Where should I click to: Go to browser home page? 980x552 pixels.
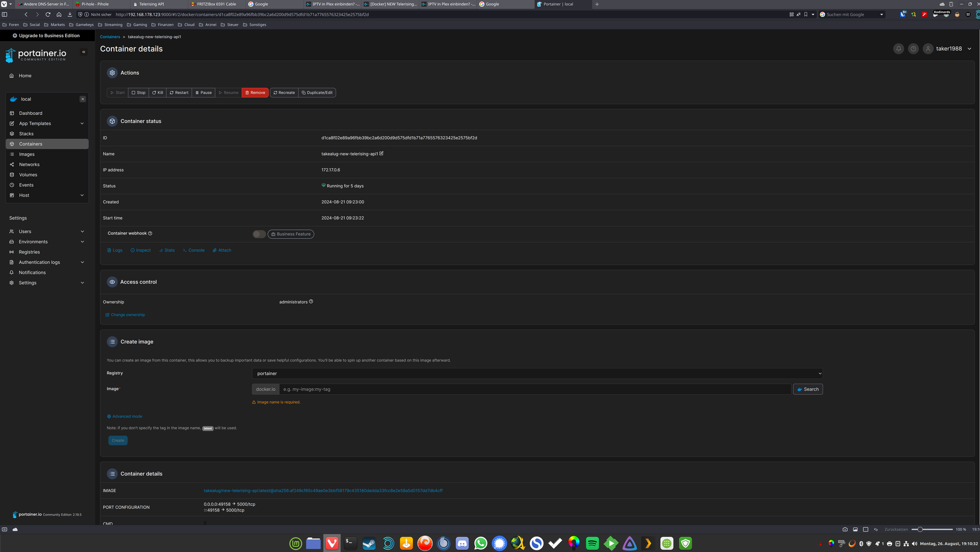59,14
